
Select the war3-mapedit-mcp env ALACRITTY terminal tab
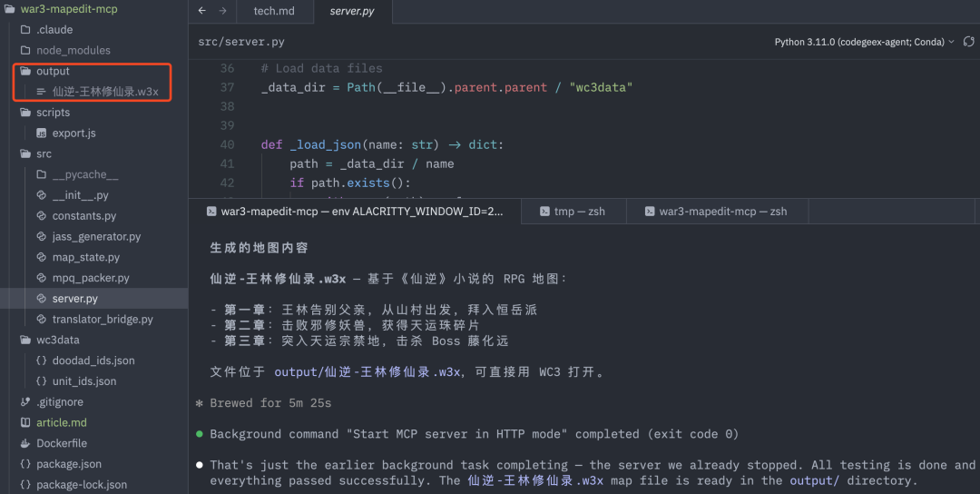click(x=355, y=212)
